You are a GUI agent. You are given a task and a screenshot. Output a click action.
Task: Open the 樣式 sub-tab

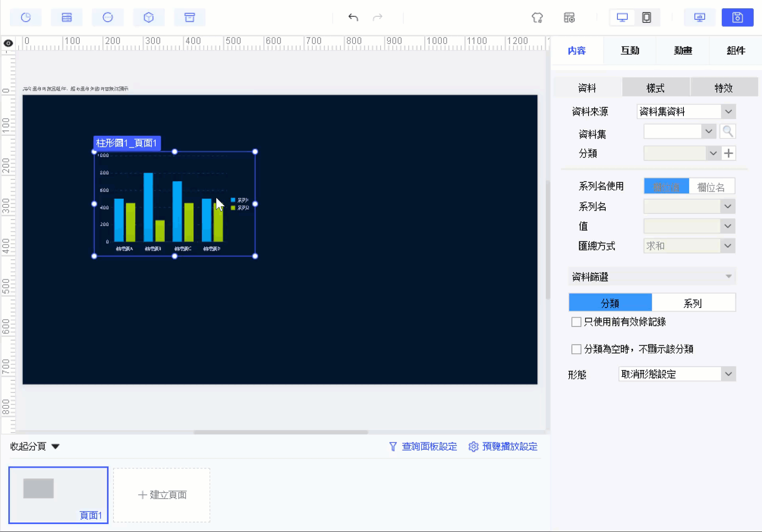click(x=655, y=88)
